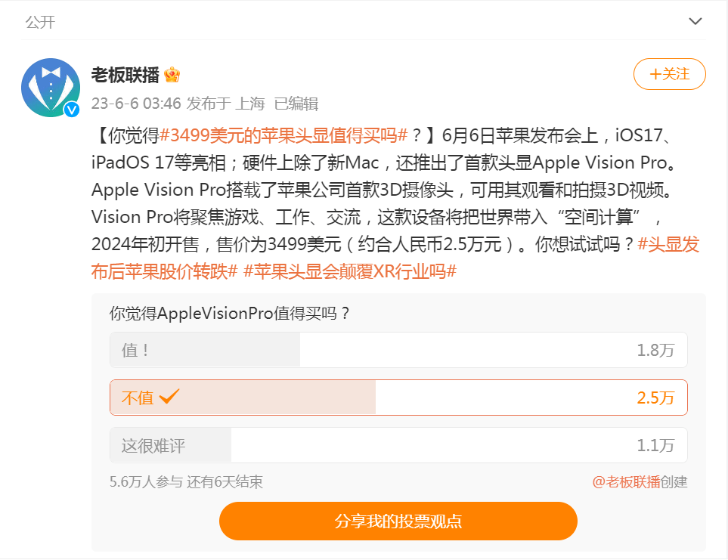Share vote via 分享我的投票观点 button
728x560 pixels.
point(398,521)
